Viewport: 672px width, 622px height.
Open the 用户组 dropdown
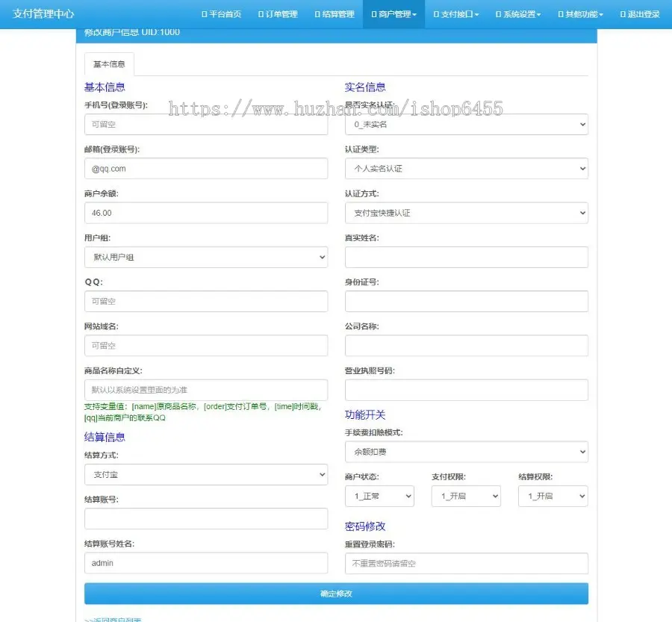pyautogui.click(x=206, y=257)
